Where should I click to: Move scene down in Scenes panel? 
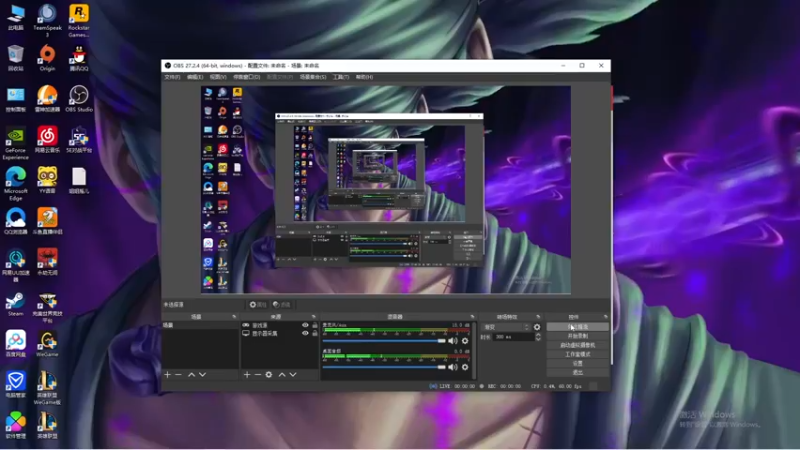click(x=203, y=374)
